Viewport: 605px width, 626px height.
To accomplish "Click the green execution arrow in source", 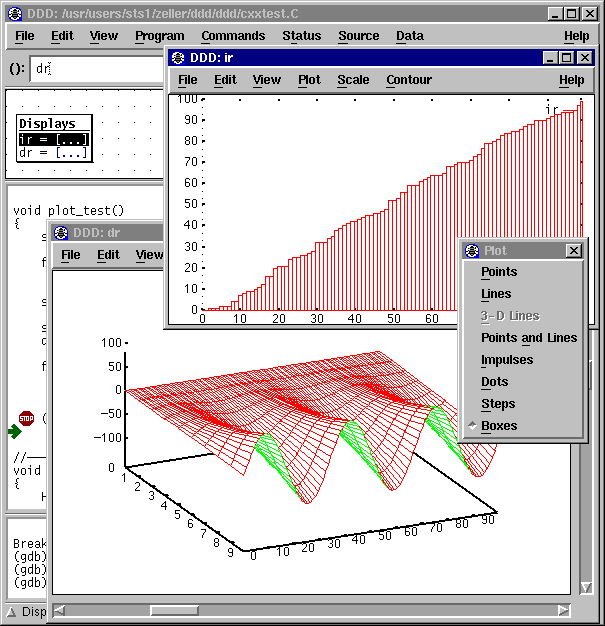I will [15, 432].
